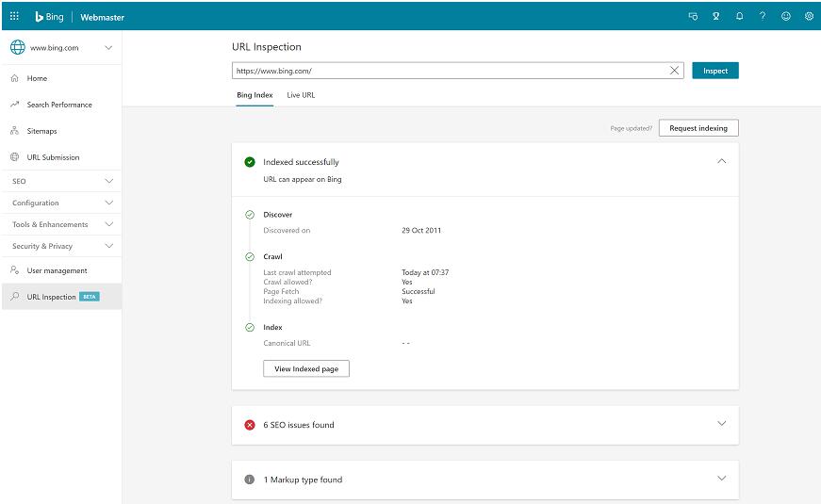The height and width of the screenshot is (504, 821).
Task: Expand the SEO sidebar section
Action: point(109,181)
